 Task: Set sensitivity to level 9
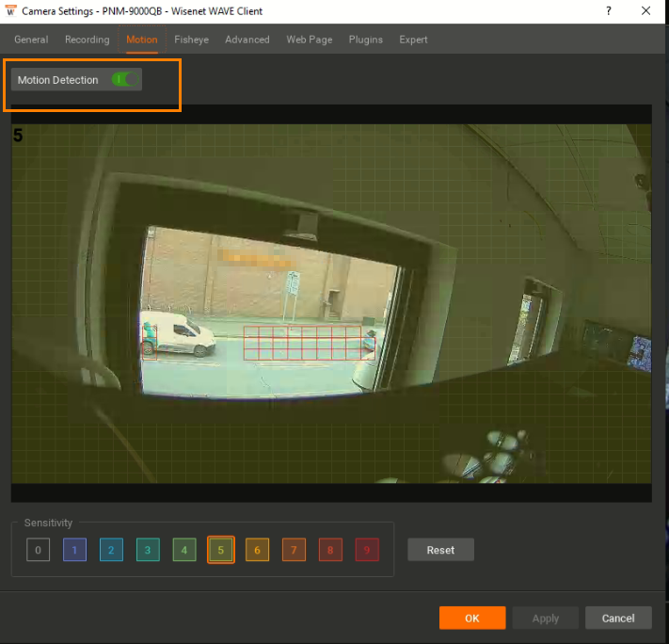(367, 550)
